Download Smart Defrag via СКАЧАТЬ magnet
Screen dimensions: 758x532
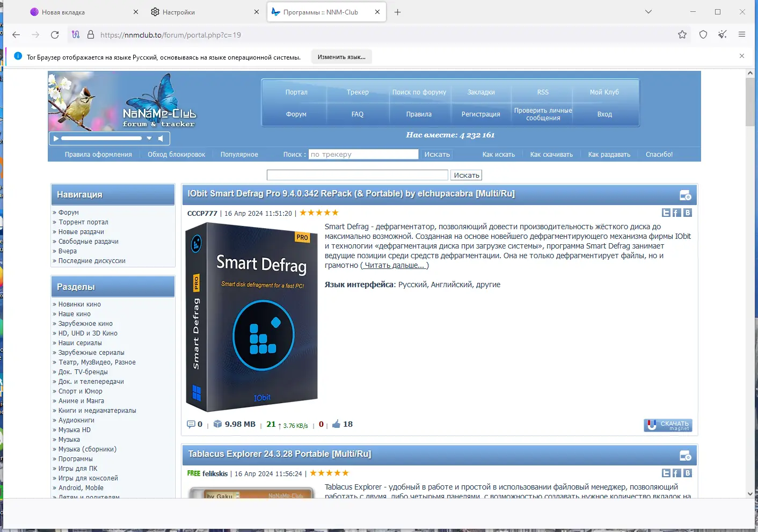coord(668,425)
